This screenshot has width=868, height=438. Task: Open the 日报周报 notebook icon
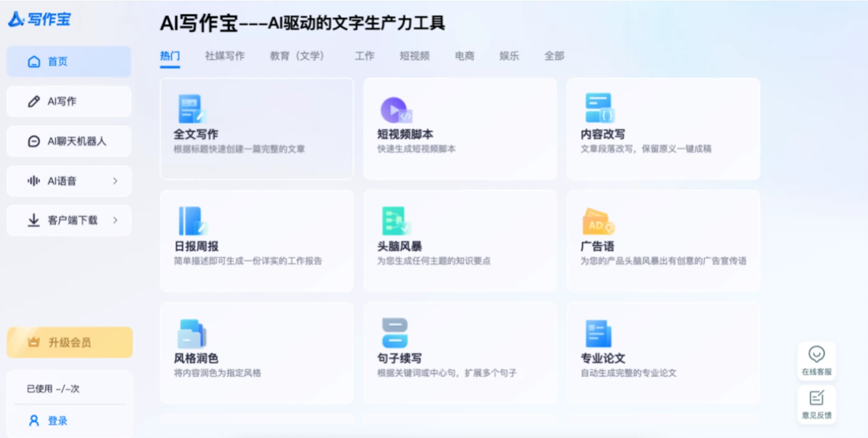pyautogui.click(x=193, y=221)
